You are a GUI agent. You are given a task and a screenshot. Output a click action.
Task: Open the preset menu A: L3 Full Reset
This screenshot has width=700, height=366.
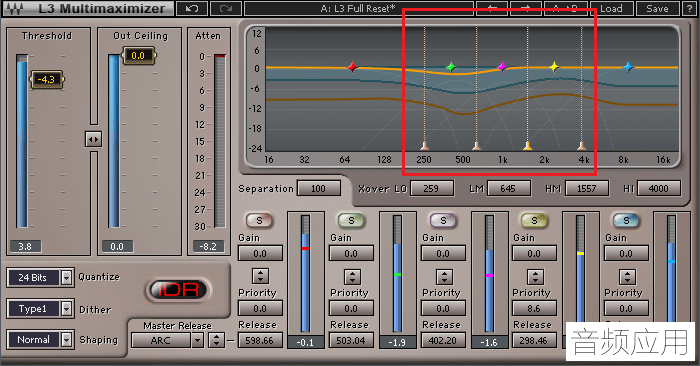tap(358, 8)
